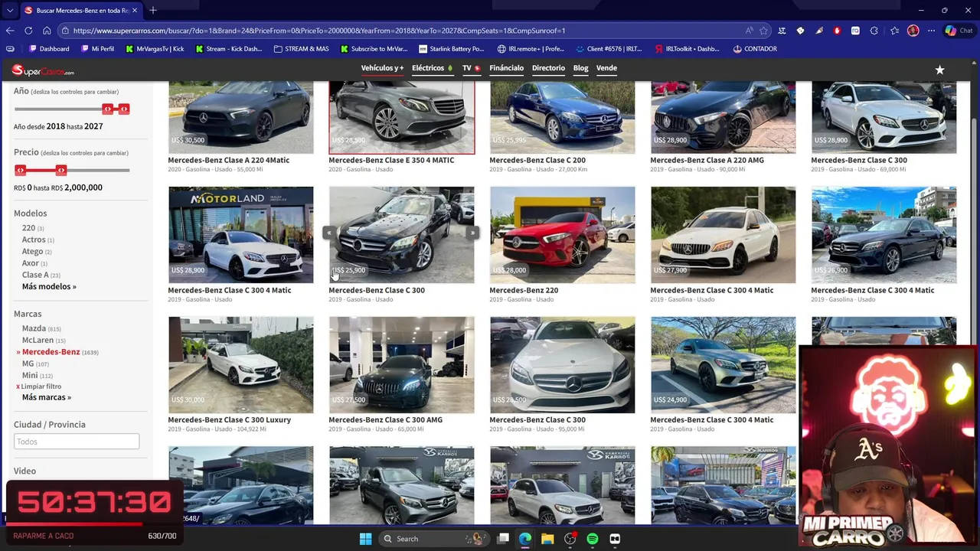Screen dimensions: 980x551
Task: Click the Ciudad / Provincia Todos field
Action: (x=77, y=442)
